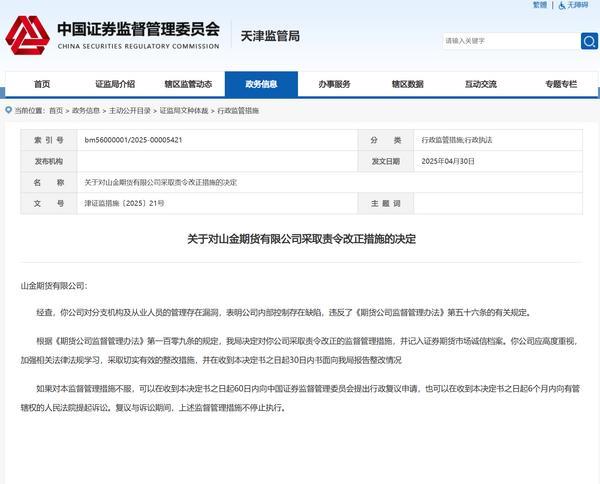Go to 辖区监管动态 tab
The image size is (600, 484).
click(x=188, y=85)
